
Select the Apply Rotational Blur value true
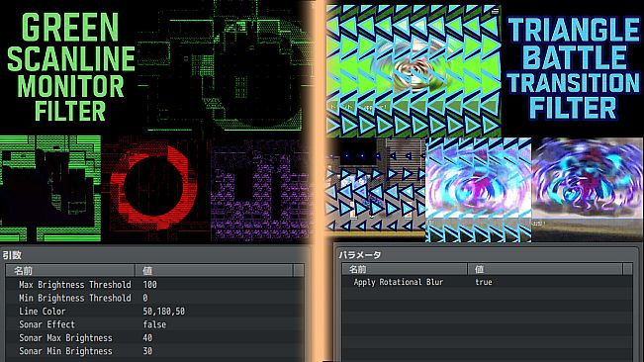484,282
